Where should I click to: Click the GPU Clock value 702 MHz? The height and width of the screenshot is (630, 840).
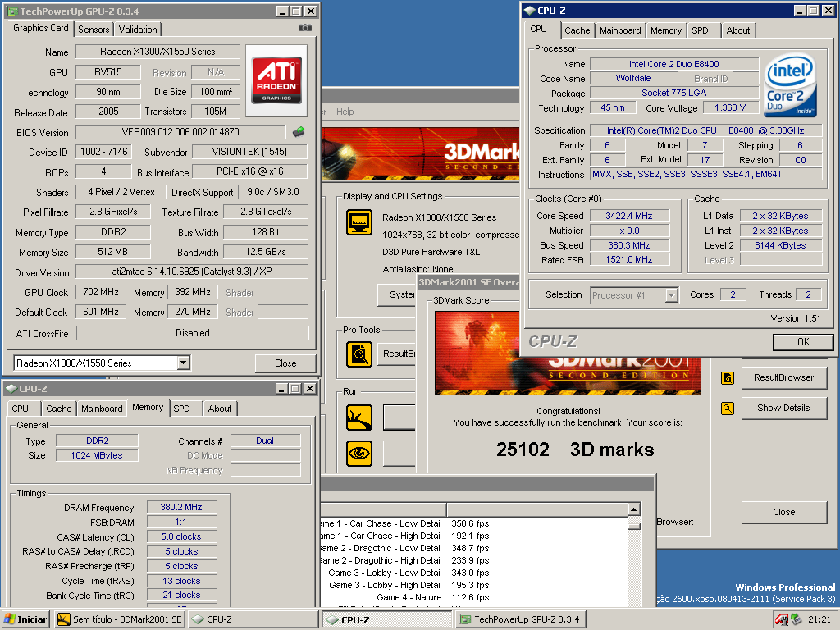(x=101, y=292)
